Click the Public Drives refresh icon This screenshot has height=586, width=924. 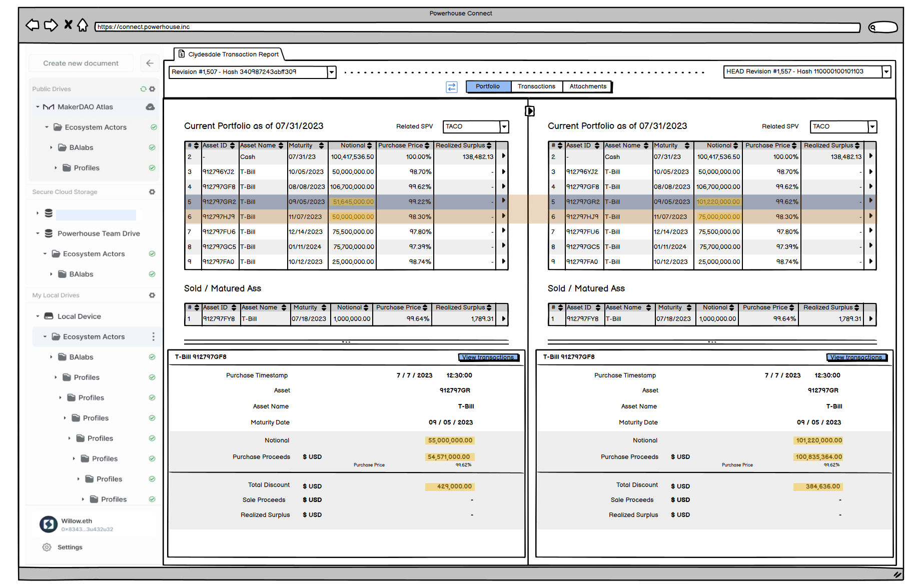[143, 89]
